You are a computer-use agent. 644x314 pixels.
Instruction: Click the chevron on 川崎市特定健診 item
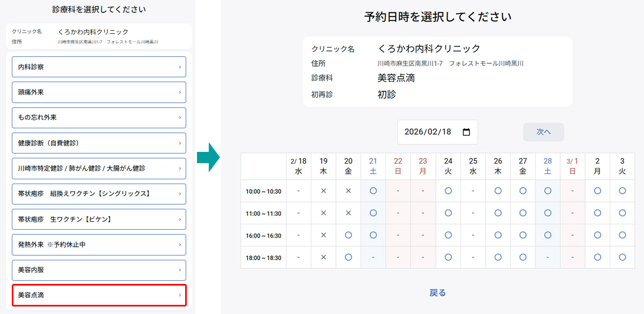tap(181, 168)
